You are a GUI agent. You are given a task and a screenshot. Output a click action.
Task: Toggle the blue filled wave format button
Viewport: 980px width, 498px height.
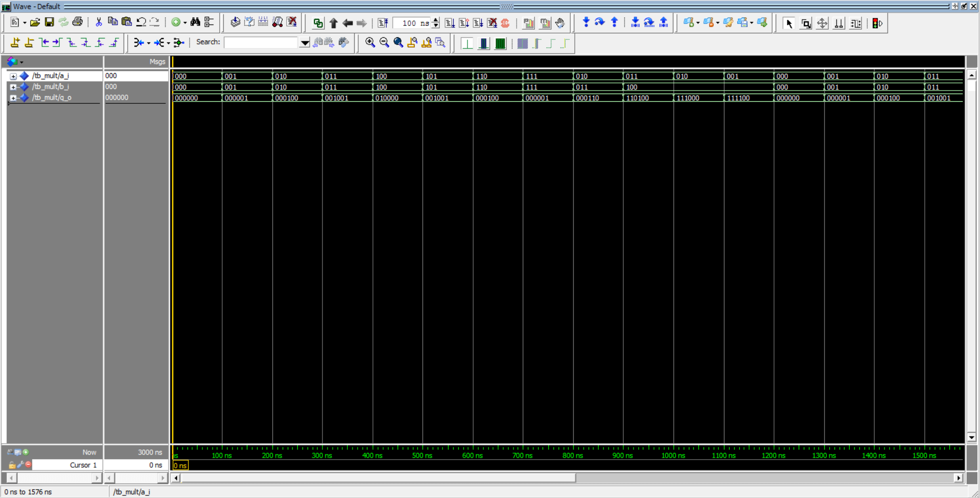pyautogui.click(x=483, y=43)
